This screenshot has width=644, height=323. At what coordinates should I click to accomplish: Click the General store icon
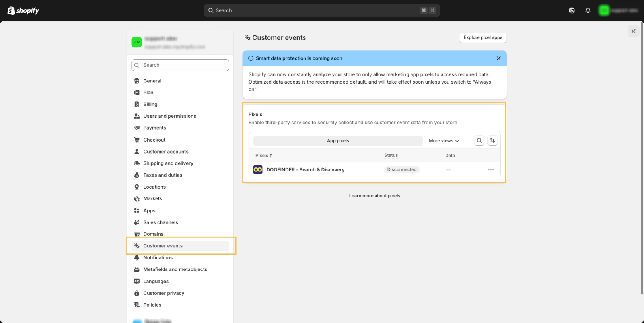coord(137,81)
